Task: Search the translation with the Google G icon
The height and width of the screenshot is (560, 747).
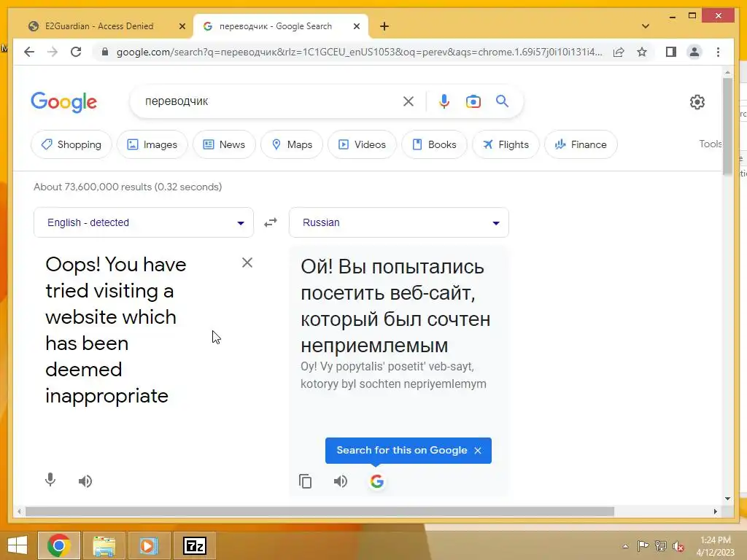Action: point(377,481)
